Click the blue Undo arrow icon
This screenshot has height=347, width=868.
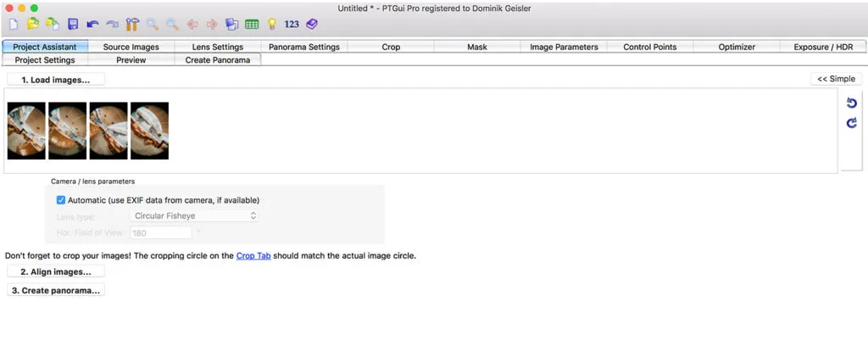[92, 25]
